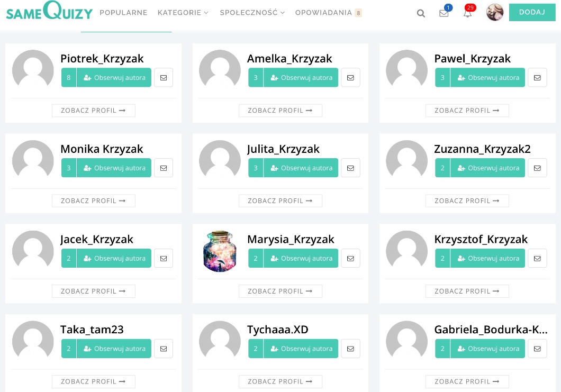Send message to Piotrek_Krzyzak via envelope

(164, 78)
